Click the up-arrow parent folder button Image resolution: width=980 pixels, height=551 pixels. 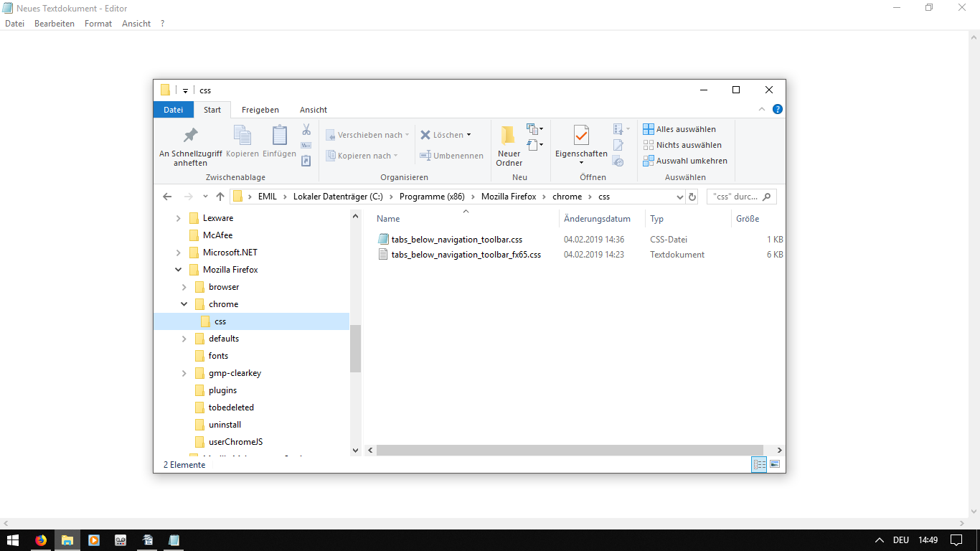click(x=220, y=197)
